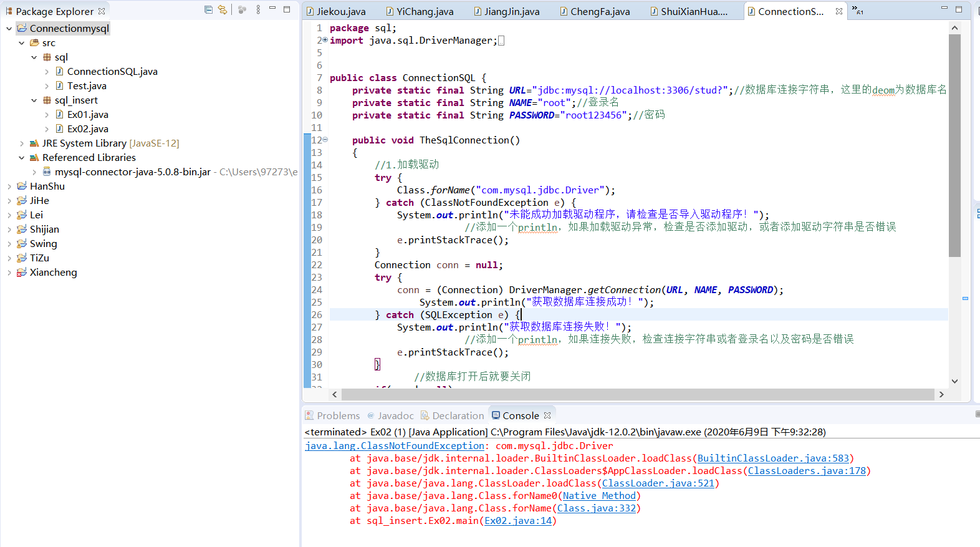The height and width of the screenshot is (547, 980).
Task: Close the Package Explorer view
Action: [102, 11]
